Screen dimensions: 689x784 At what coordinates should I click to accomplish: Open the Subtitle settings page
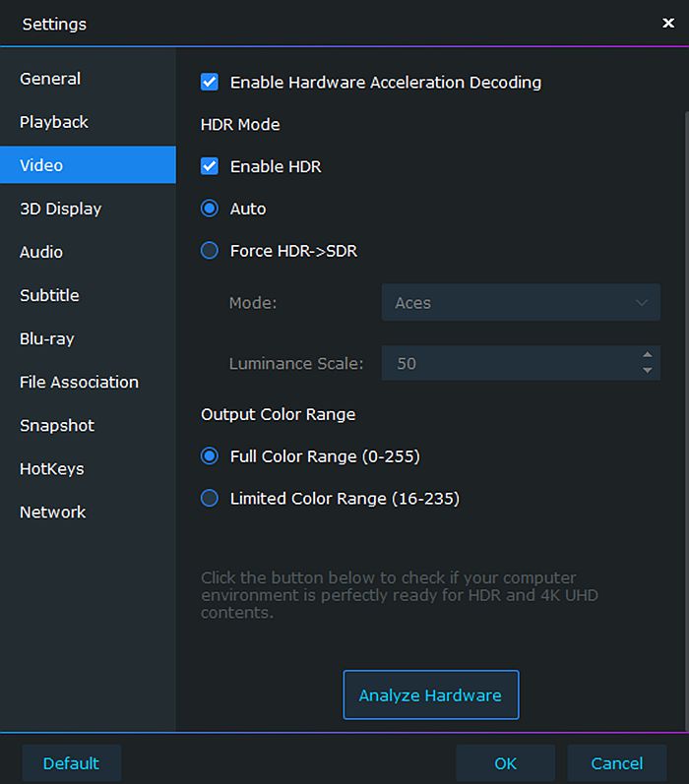pos(49,295)
